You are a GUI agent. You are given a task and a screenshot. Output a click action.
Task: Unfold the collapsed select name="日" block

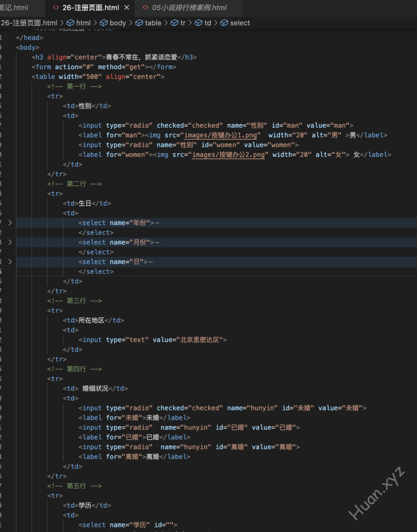[10, 262]
